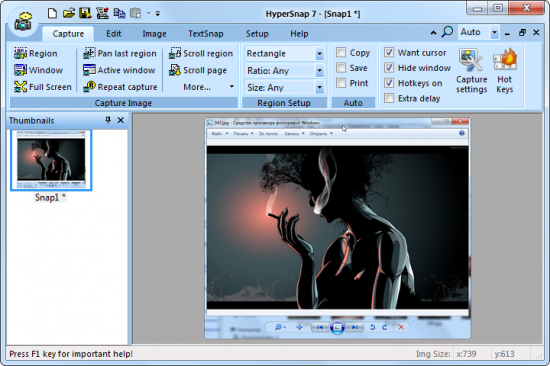This screenshot has width=550, height=366.
Task: Save the snapshot with the floppy disk icon
Action: [x=85, y=13]
